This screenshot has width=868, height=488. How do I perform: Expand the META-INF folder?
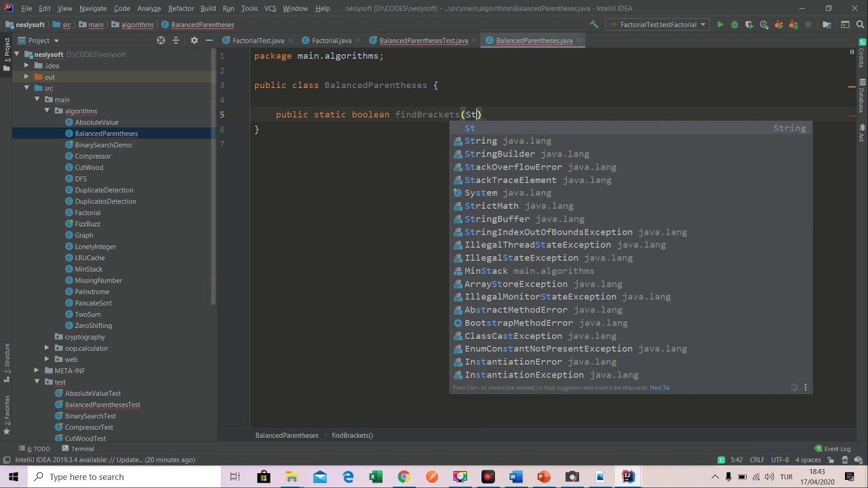click(x=37, y=371)
